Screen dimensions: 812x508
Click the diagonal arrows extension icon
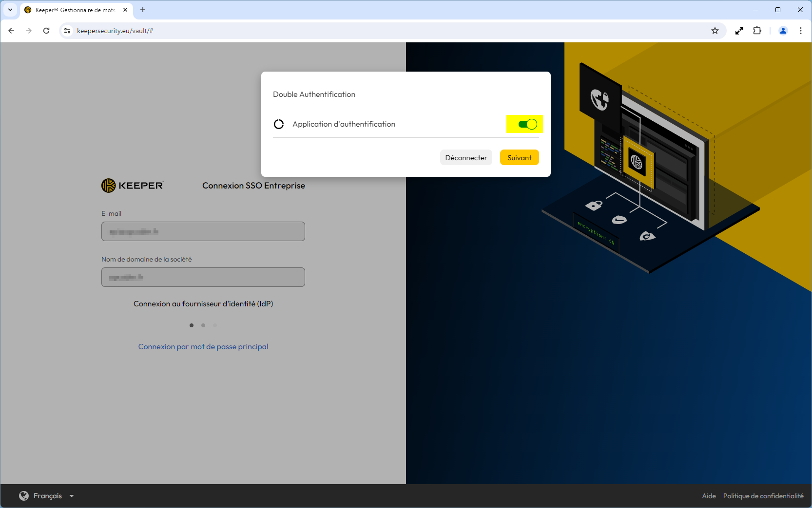pos(739,31)
